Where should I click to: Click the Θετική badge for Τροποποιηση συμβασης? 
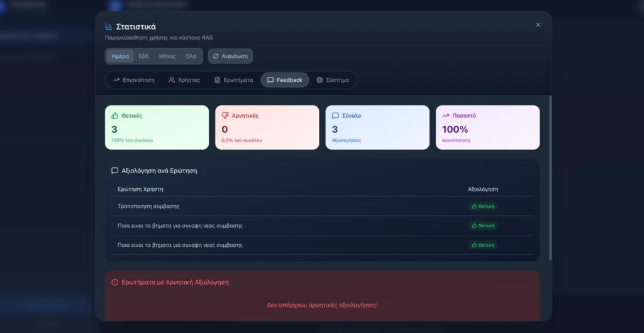coord(483,206)
